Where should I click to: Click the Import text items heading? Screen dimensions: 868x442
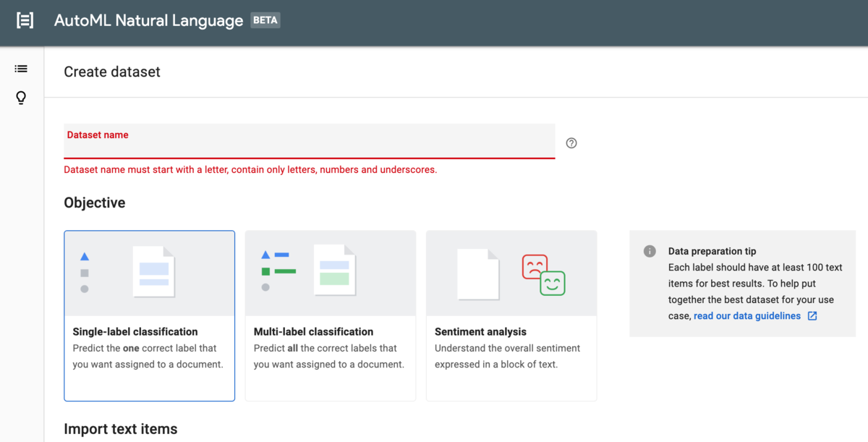point(120,429)
